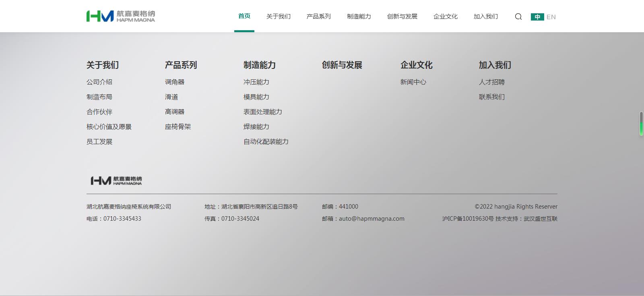
Task: Open 产品系列 in the top navigation
Action: (318, 17)
